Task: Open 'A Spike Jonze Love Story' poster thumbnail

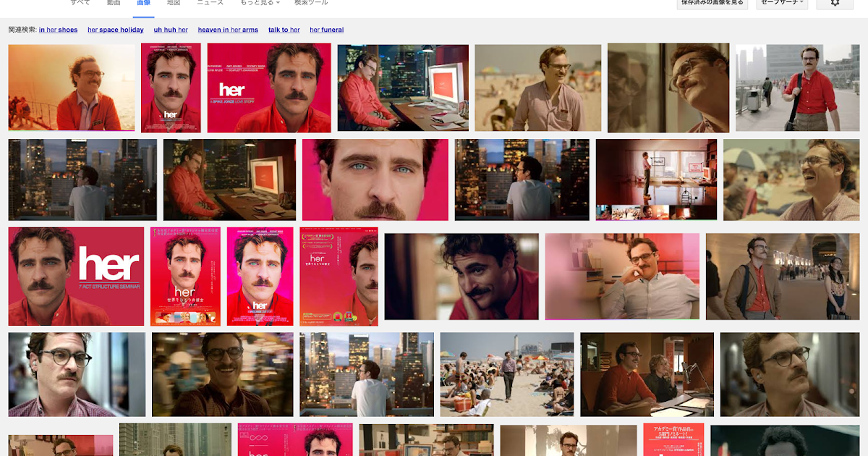Action: [x=269, y=88]
